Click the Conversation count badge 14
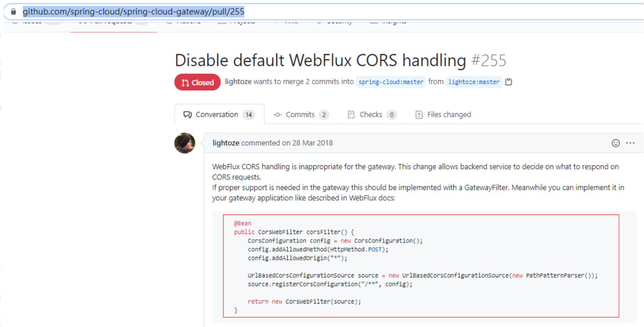 (x=249, y=115)
